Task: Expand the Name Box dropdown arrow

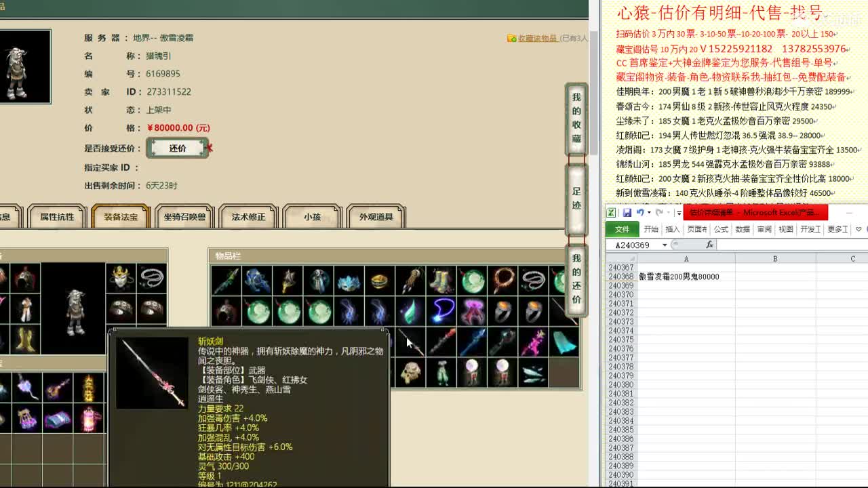Action: tap(665, 245)
